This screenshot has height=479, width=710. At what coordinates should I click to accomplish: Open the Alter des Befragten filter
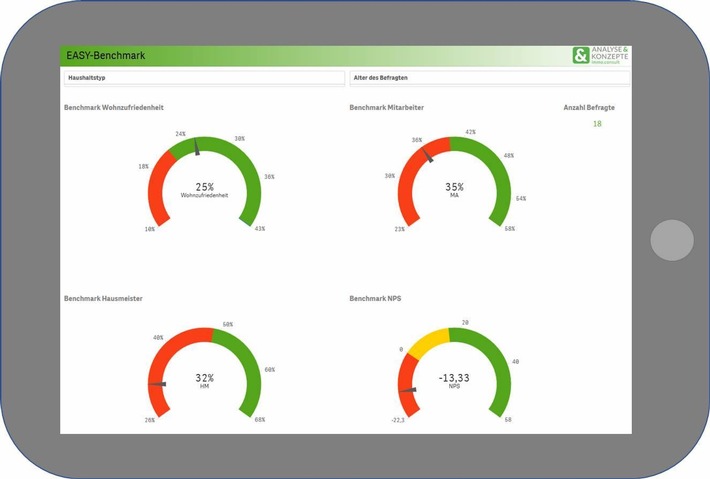tap(489, 78)
